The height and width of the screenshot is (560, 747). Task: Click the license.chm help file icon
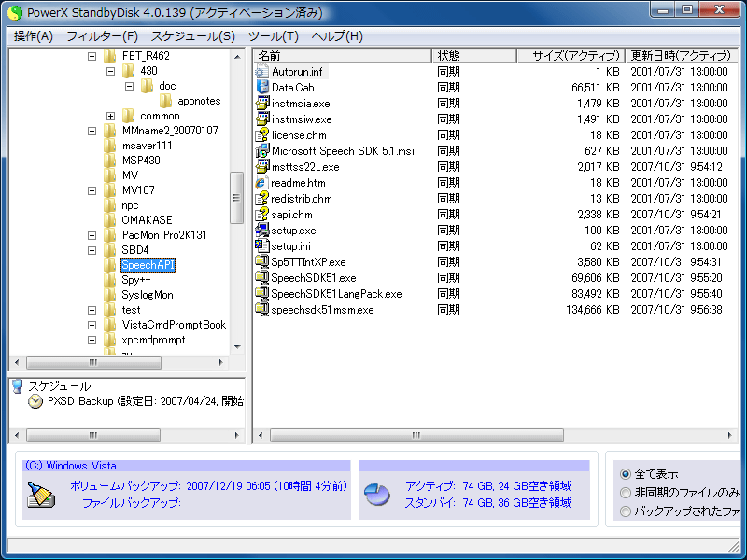[x=261, y=135]
